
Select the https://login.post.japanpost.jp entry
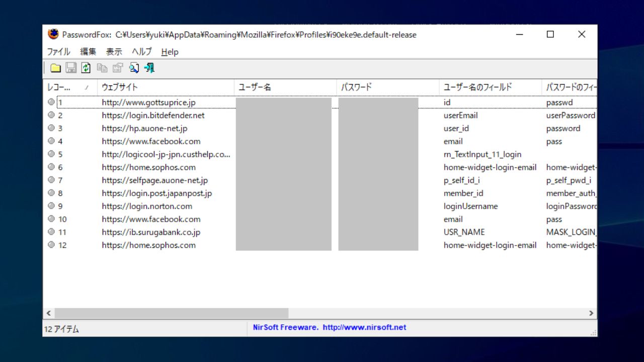[156, 193]
